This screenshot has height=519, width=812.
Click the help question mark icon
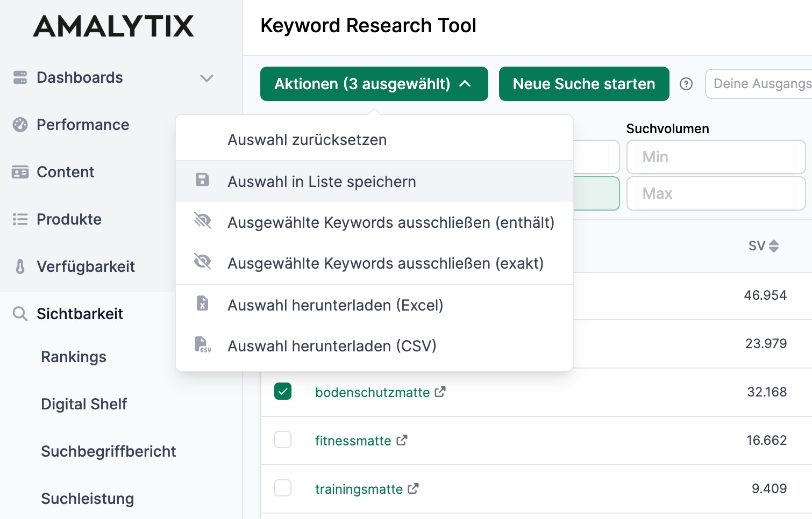pos(686,84)
